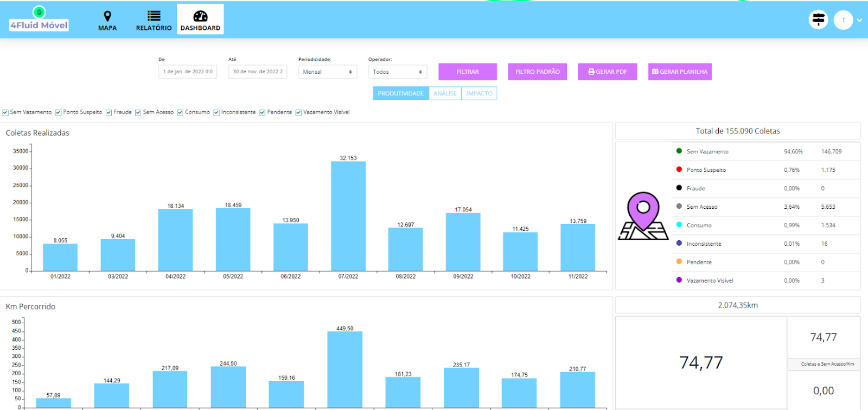The width and height of the screenshot is (868, 410).
Task: Toggle the Fraude checkbox
Action: [109, 112]
